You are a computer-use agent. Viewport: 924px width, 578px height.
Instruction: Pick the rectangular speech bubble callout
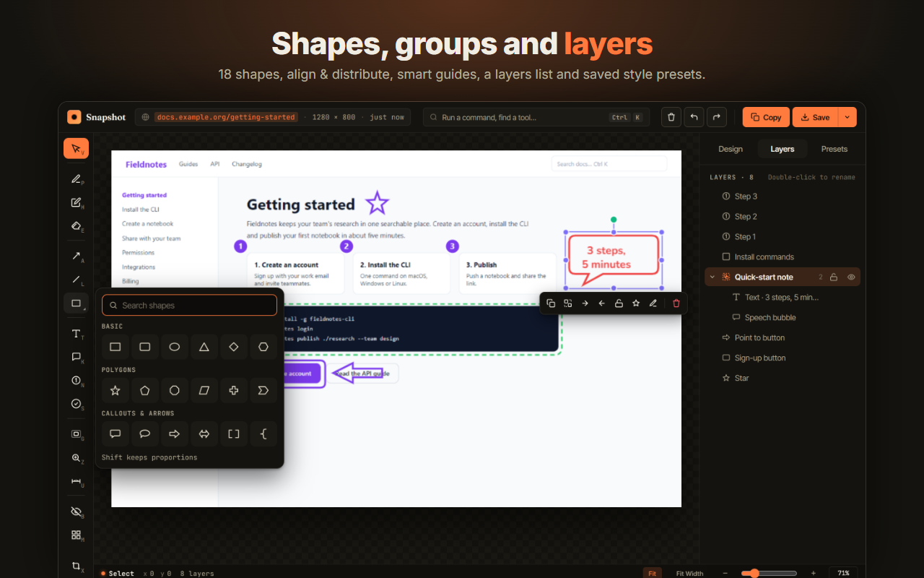pos(115,433)
